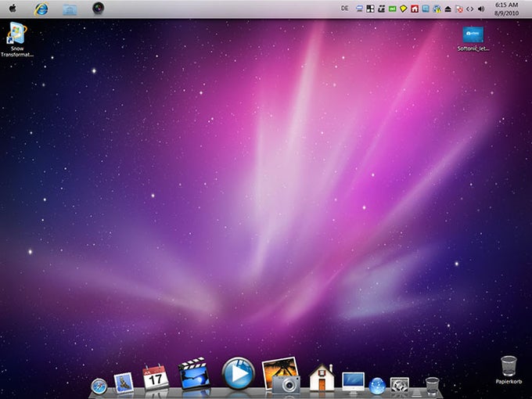
Task: Launch Internet Explorer from the top bar
Action: pyautogui.click(x=41, y=9)
